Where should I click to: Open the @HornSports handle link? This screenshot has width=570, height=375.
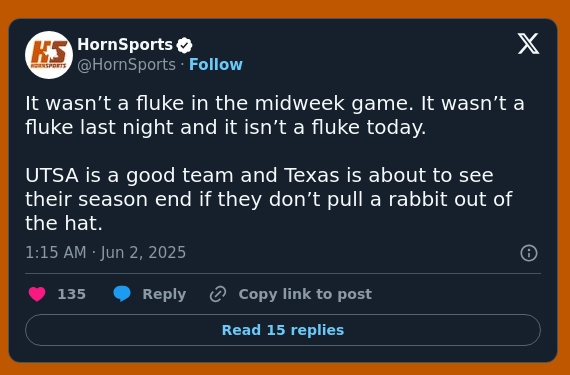pyautogui.click(x=127, y=65)
